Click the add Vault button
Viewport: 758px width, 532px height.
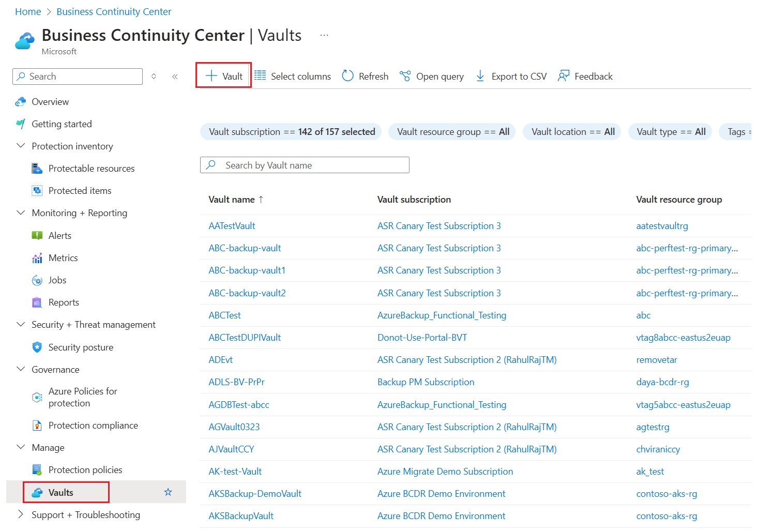[x=224, y=76]
